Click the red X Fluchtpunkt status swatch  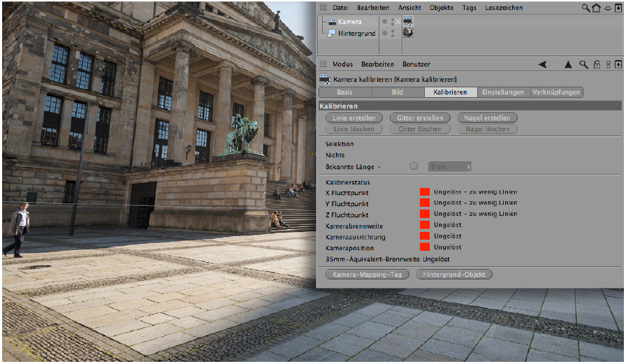pyautogui.click(x=424, y=192)
